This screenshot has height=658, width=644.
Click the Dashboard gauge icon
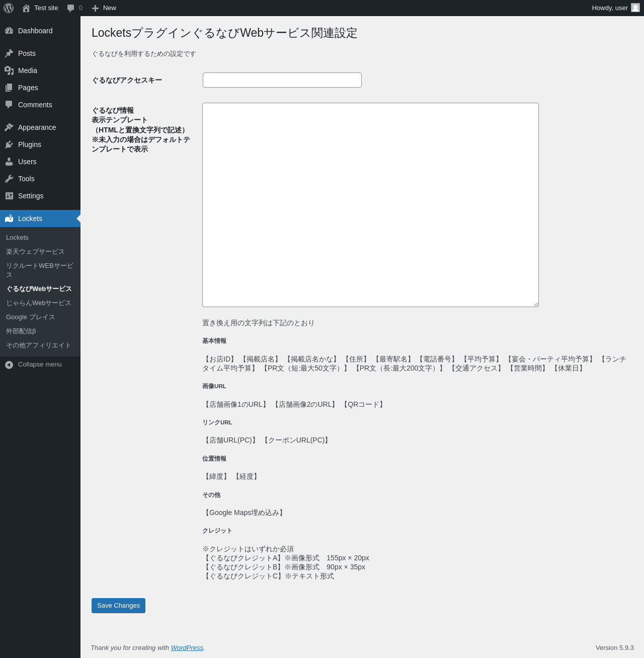9,31
